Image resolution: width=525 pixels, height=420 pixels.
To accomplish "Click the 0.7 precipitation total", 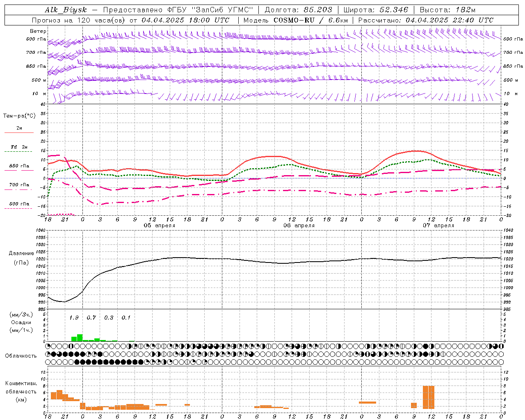I will point(91,318).
